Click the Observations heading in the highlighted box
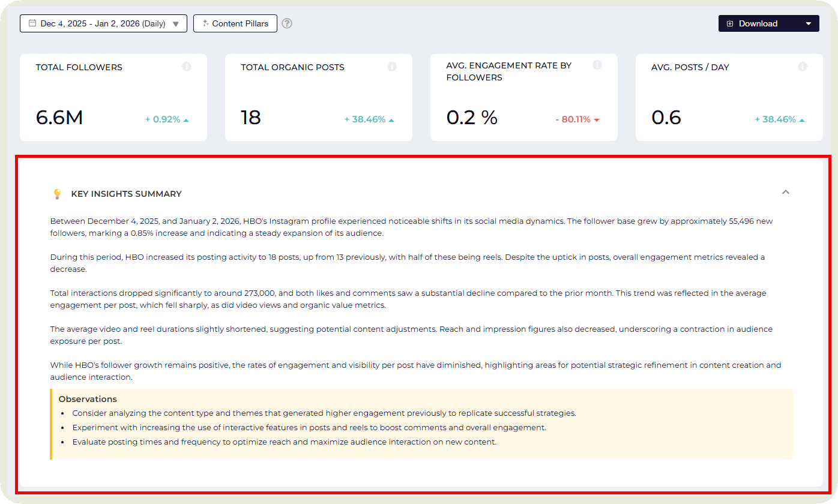Screen dimensions: 838x504 pos(88,398)
